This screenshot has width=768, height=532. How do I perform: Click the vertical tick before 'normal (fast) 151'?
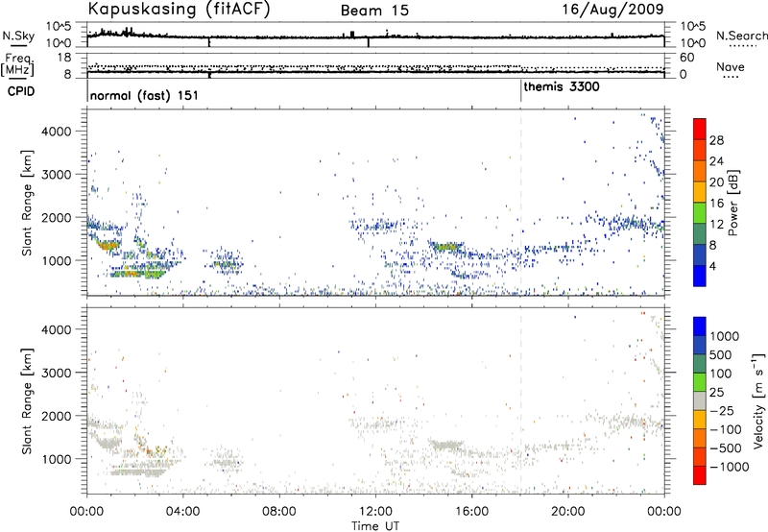[x=87, y=90]
